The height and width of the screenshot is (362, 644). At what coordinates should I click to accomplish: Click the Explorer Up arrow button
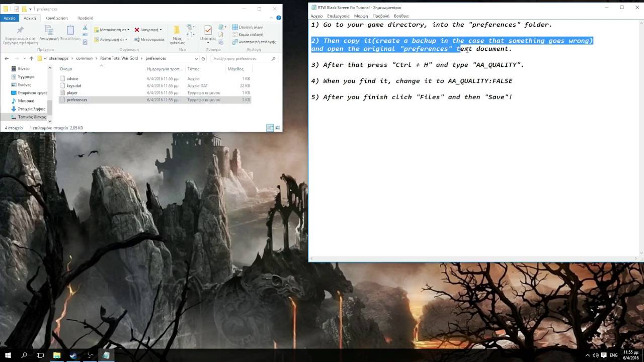pyautogui.click(x=31, y=58)
